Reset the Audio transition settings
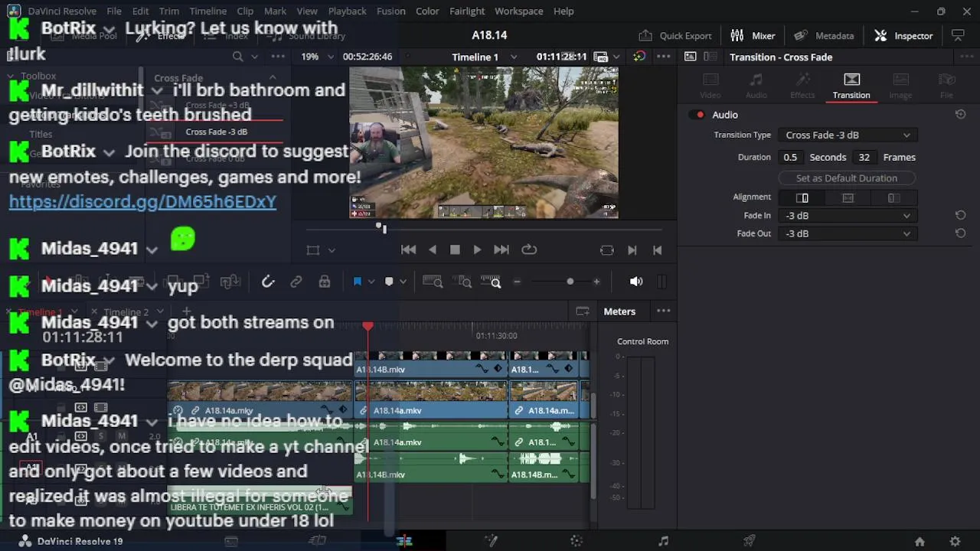Image resolution: width=980 pixels, height=551 pixels. click(960, 115)
